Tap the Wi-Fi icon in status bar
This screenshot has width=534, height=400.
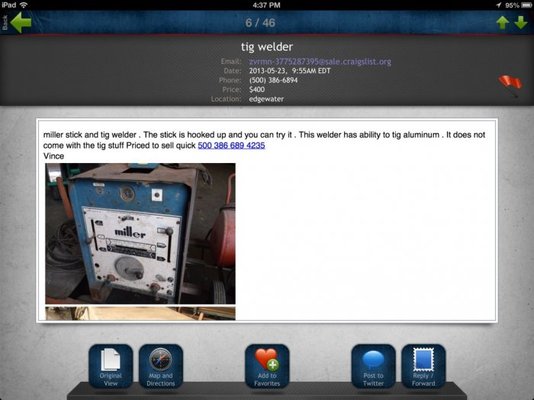tap(23, 5)
